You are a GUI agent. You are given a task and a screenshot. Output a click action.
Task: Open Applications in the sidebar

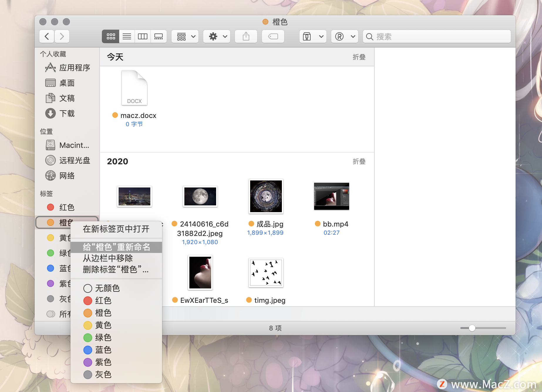click(67, 68)
